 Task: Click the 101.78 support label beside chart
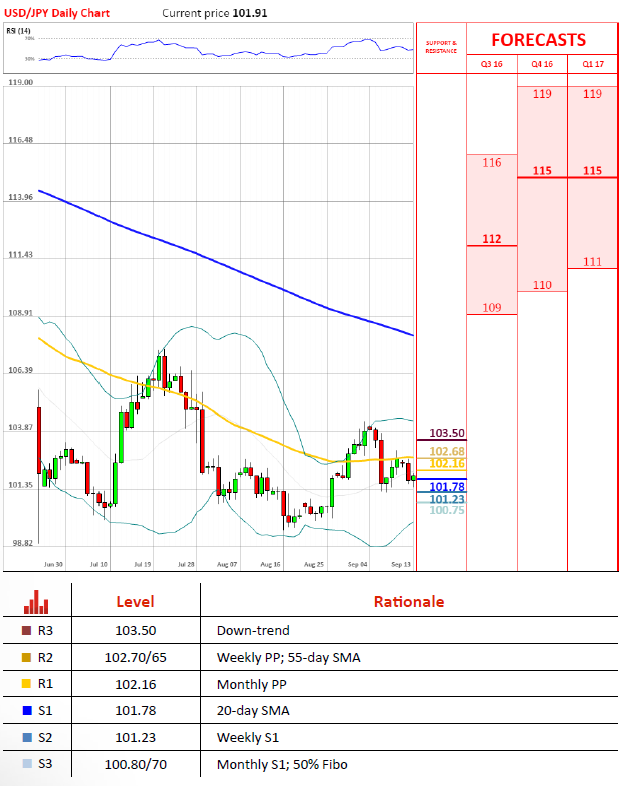coord(447,487)
